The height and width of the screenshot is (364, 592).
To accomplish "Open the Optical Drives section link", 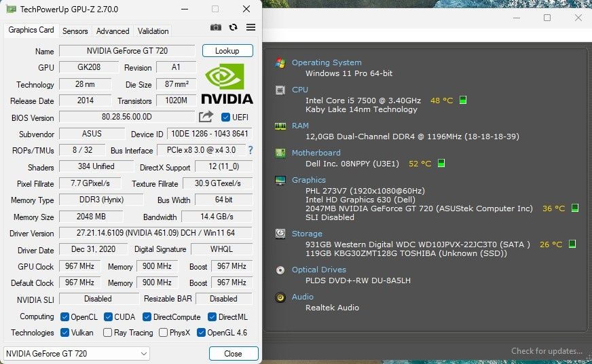I will pyautogui.click(x=318, y=270).
